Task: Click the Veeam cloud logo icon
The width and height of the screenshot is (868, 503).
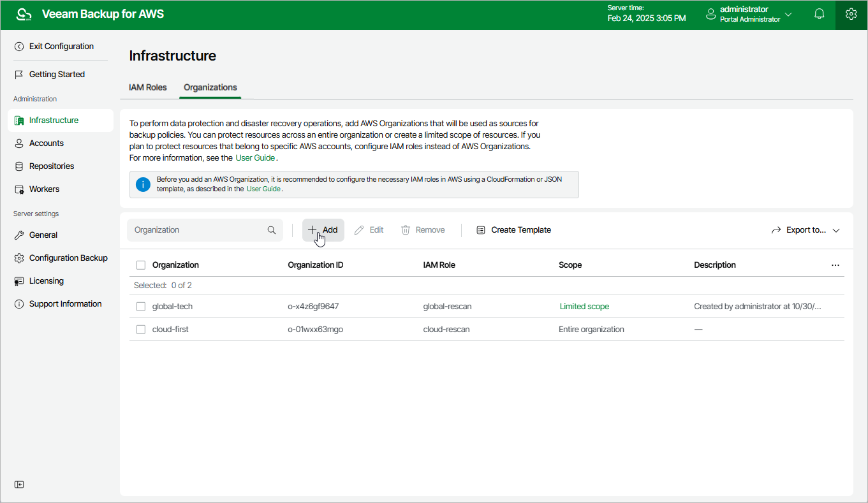Action: pyautogui.click(x=24, y=15)
